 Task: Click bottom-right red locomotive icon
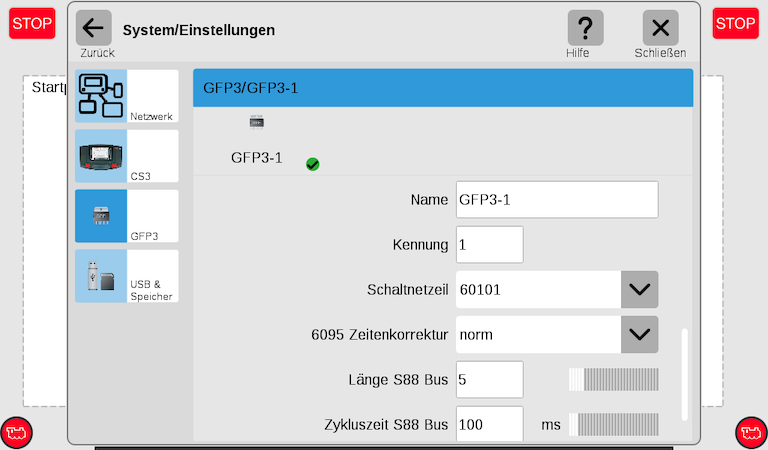pyautogui.click(x=751, y=432)
